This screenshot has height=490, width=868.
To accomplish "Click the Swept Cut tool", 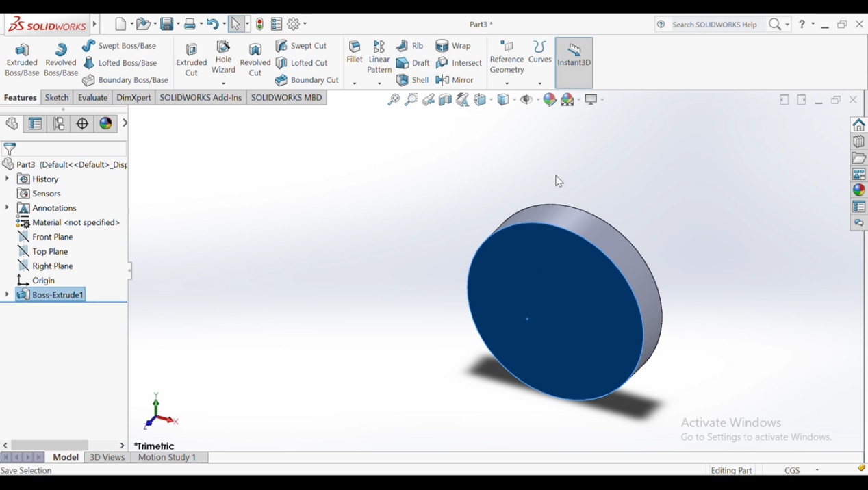I will coord(301,46).
